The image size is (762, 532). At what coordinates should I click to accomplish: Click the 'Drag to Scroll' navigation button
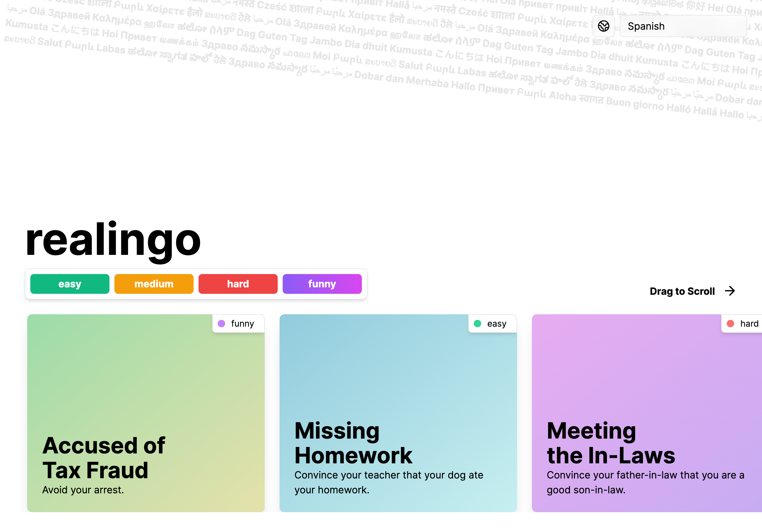pyautogui.click(x=692, y=291)
